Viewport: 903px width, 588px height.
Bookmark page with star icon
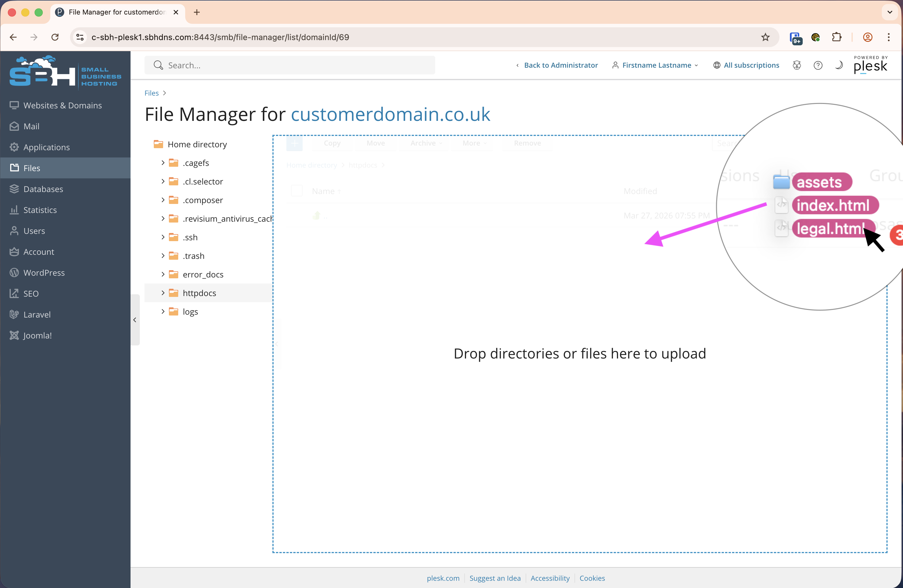tap(765, 37)
